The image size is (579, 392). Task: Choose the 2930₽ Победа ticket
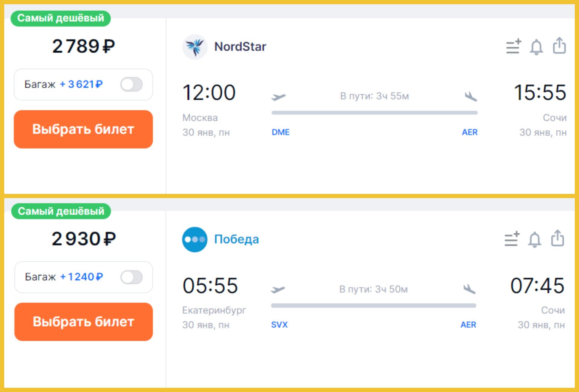click(x=83, y=322)
